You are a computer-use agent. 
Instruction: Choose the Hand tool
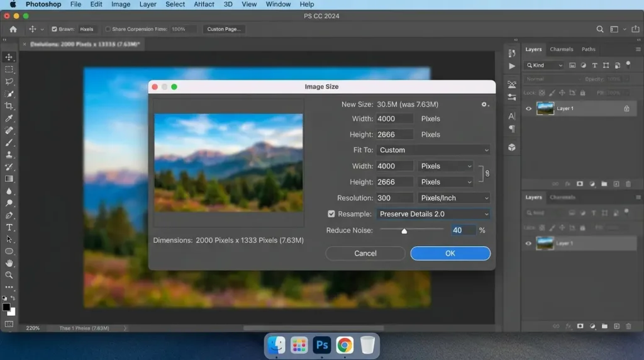pyautogui.click(x=9, y=263)
